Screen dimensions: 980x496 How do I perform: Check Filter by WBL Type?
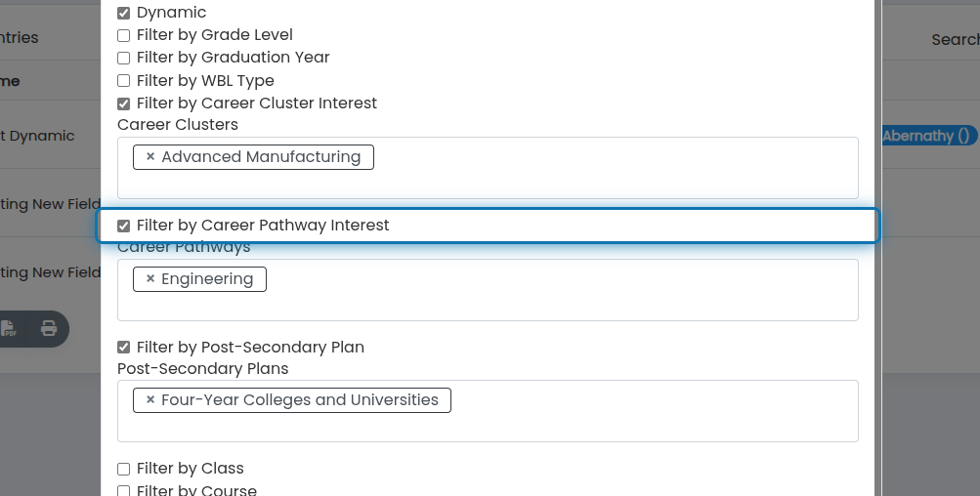[124, 81]
